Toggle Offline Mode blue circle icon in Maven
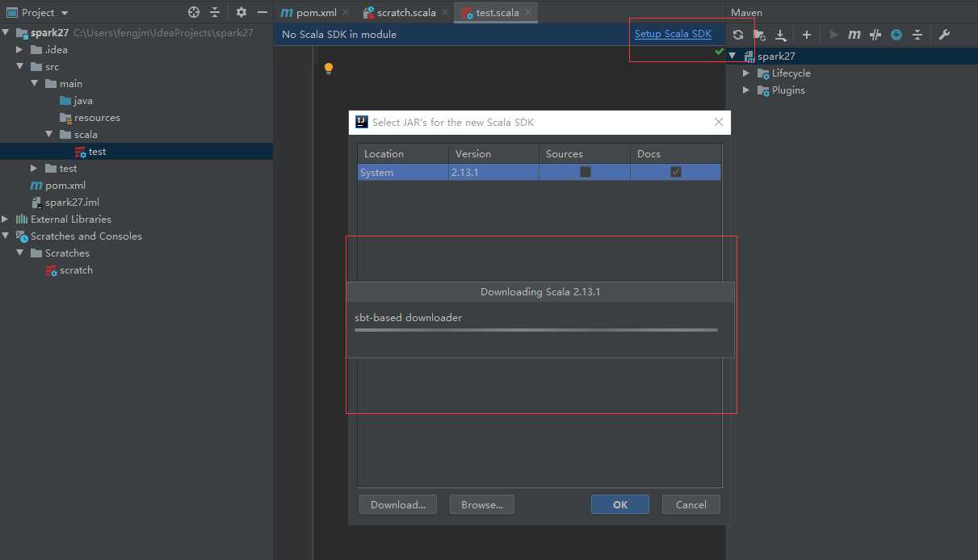The height and width of the screenshot is (560, 978). coord(896,35)
